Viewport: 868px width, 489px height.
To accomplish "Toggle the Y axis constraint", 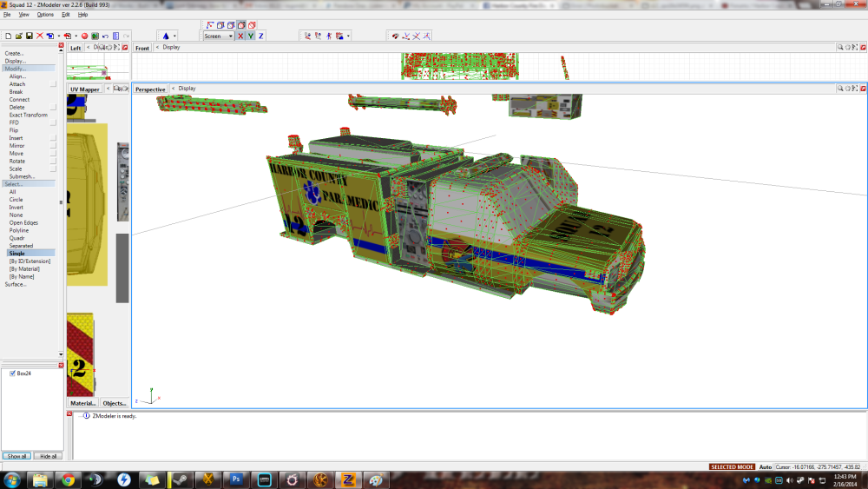I will coord(251,36).
